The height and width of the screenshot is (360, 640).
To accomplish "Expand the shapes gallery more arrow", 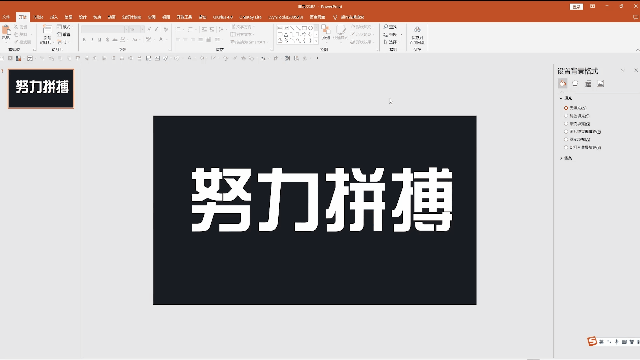I will pos(316,41).
